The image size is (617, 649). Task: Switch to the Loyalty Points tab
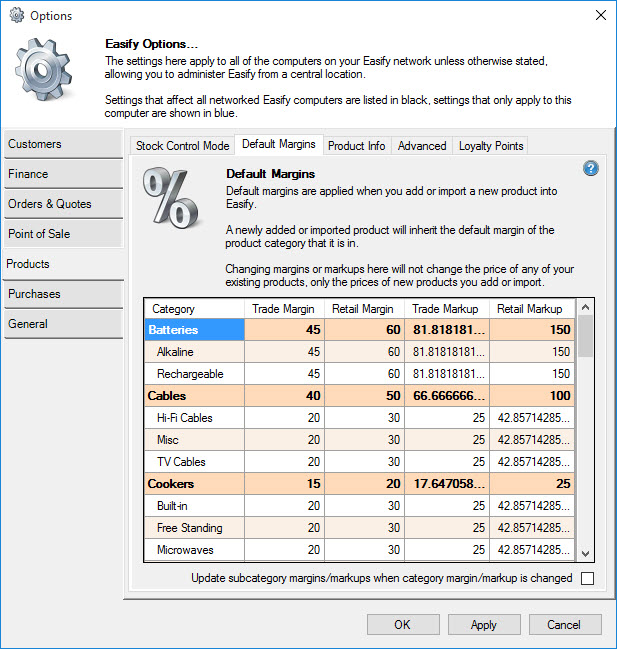(491, 146)
